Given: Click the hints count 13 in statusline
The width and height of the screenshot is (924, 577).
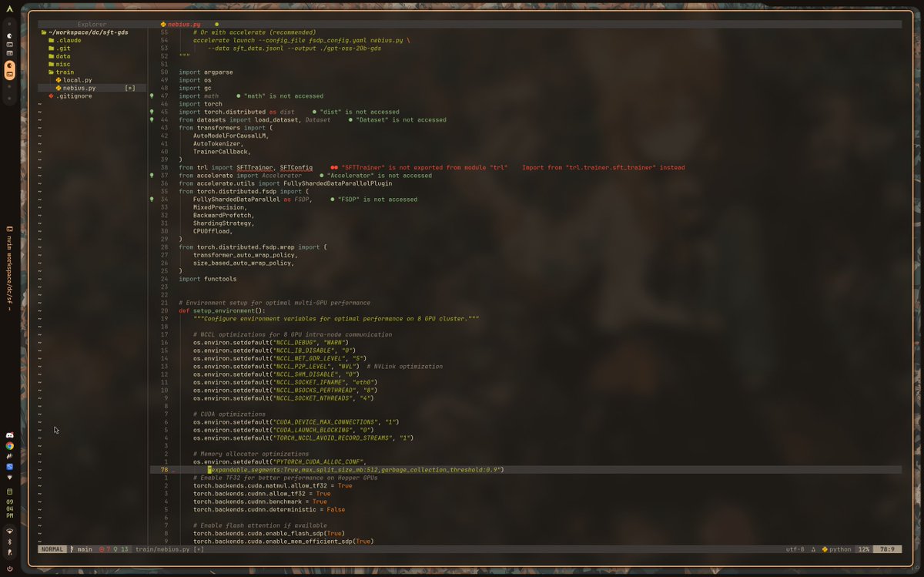Looking at the screenshot, I should pos(121,549).
